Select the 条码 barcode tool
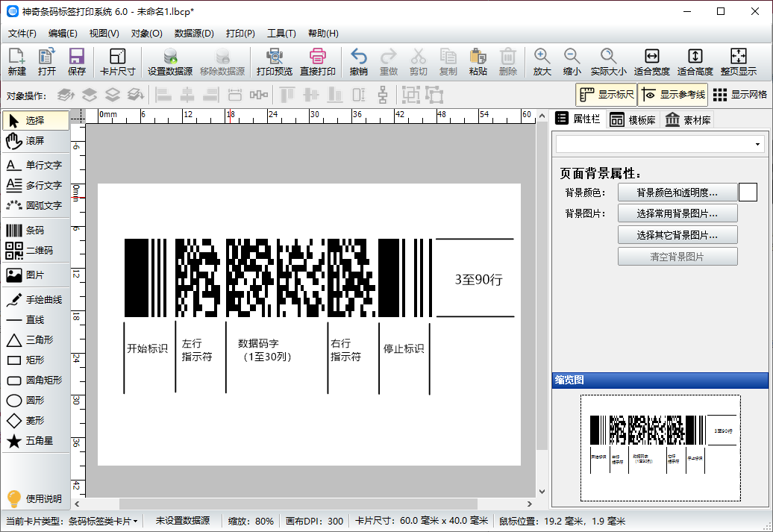The width and height of the screenshot is (773, 532). coord(36,231)
